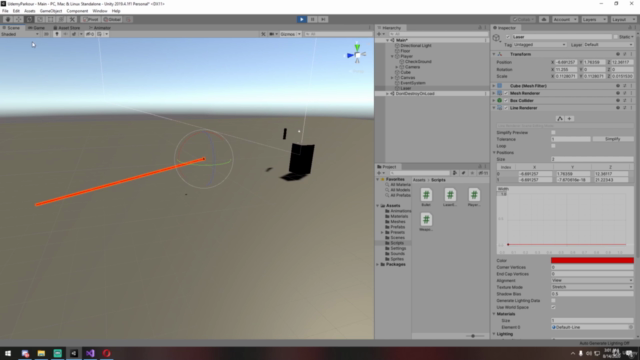The width and height of the screenshot is (640, 360).
Task: Open scene view component tools icon
Action: click(x=263, y=34)
